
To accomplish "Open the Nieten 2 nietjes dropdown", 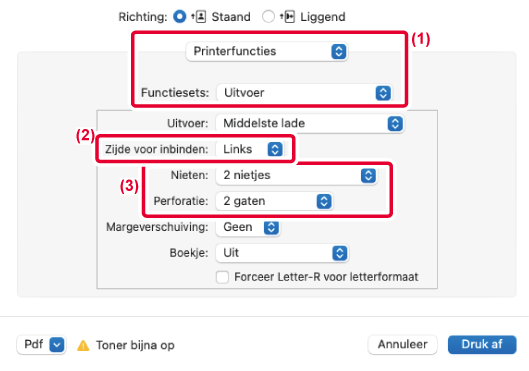I will tap(296, 175).
